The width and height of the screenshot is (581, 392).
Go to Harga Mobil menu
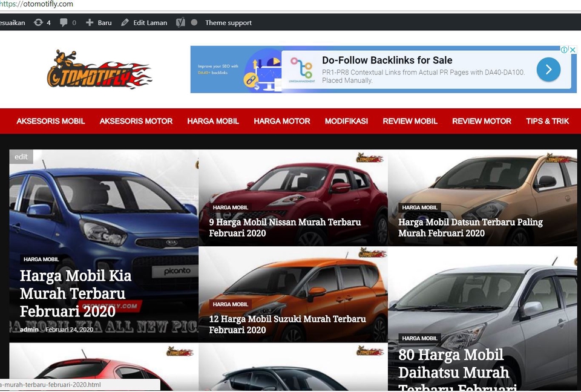213,121
